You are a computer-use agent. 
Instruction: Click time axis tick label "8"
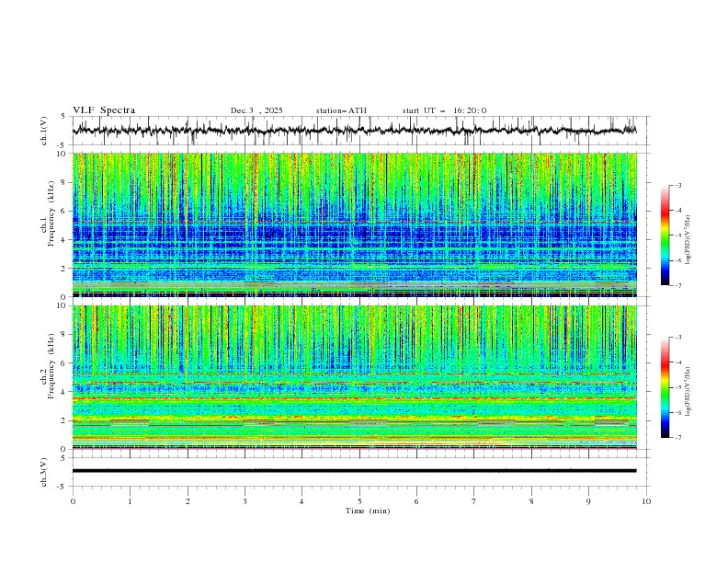[531, 501]
